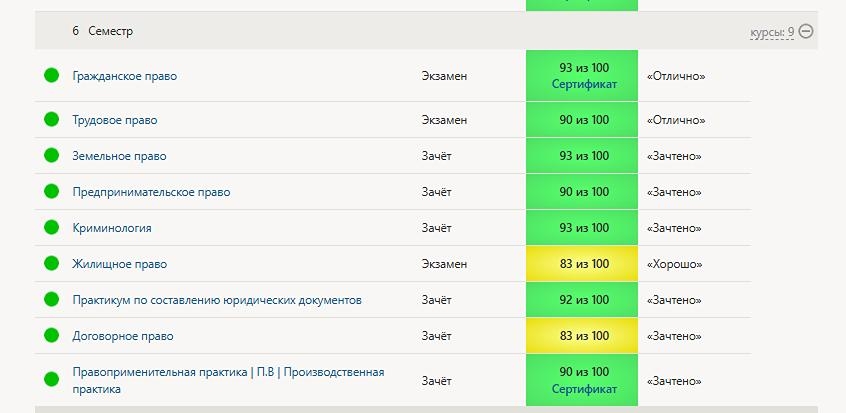
Task: Open the Трудовое право course link
Action: coord(114,120)
